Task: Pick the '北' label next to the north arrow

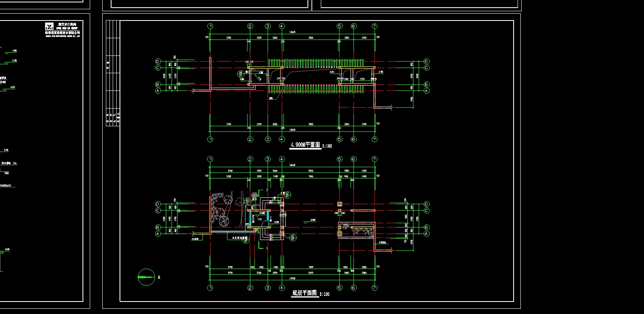Action: (x=159, y=277)
